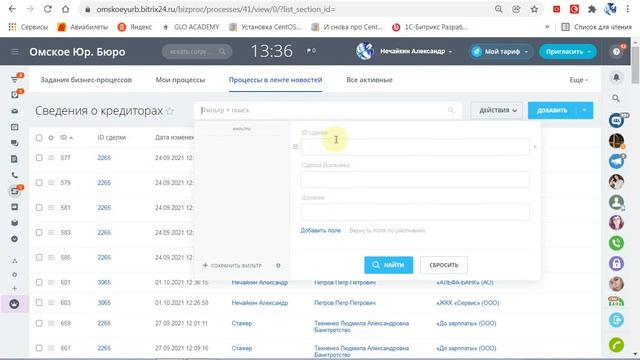The image size is (640, 360).
Task: Check the row with ID 581
Action: [x=39, y=207]
